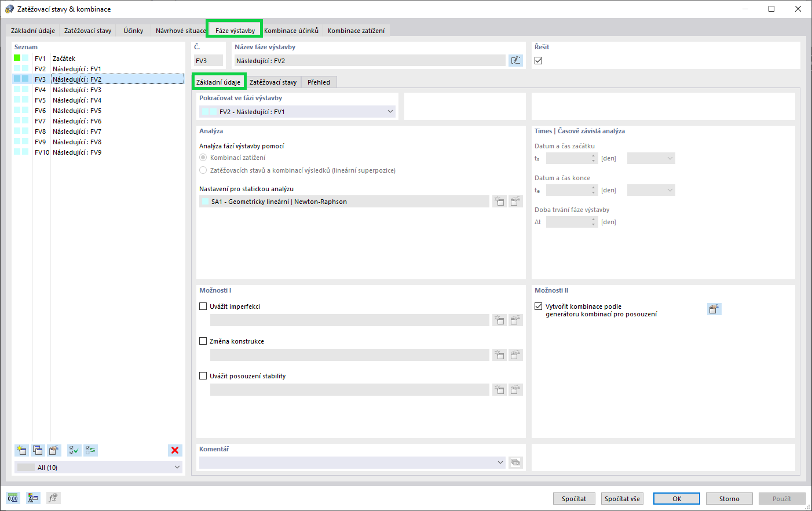Select all list items with checkmark icon
The image size is (812, 511).
[74, 450]
